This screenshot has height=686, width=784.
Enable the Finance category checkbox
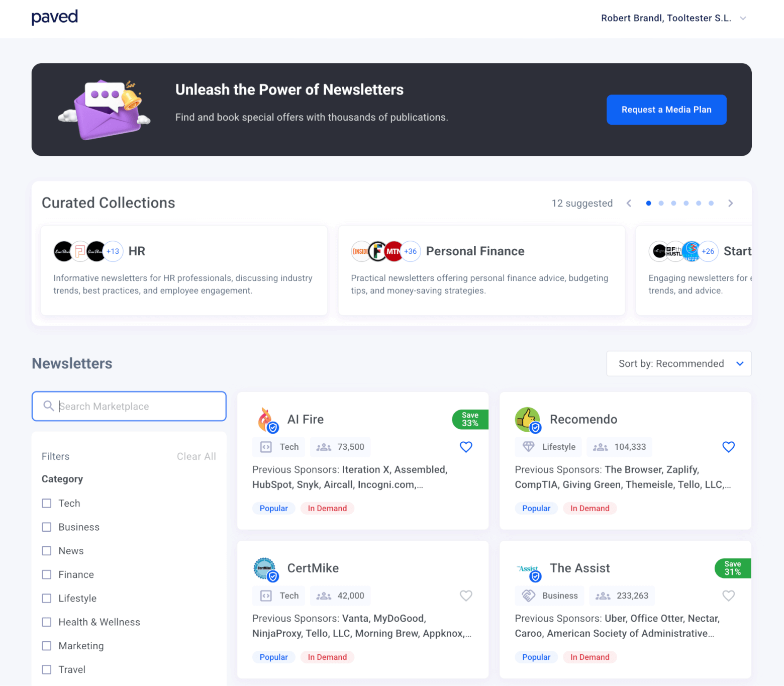[47, 574]
